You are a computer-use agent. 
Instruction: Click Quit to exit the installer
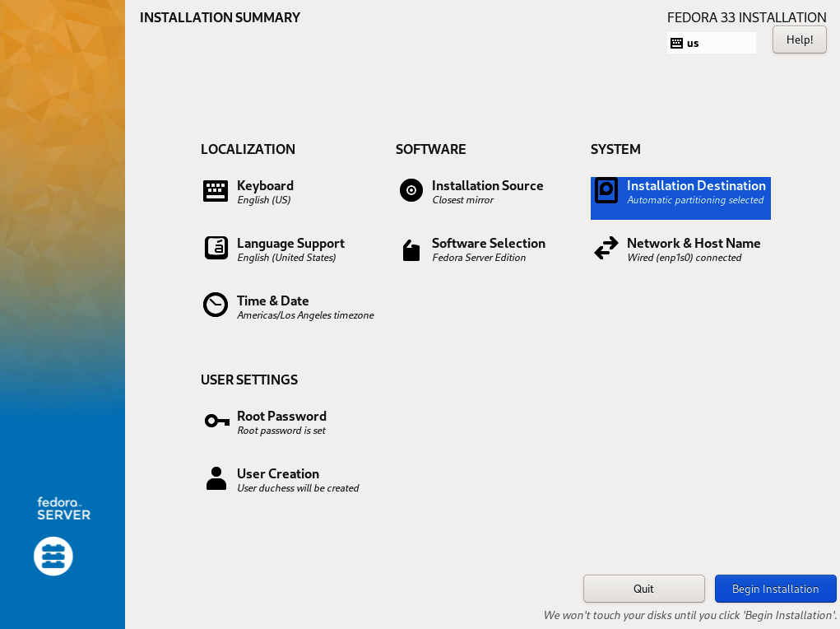click(643, 588)
